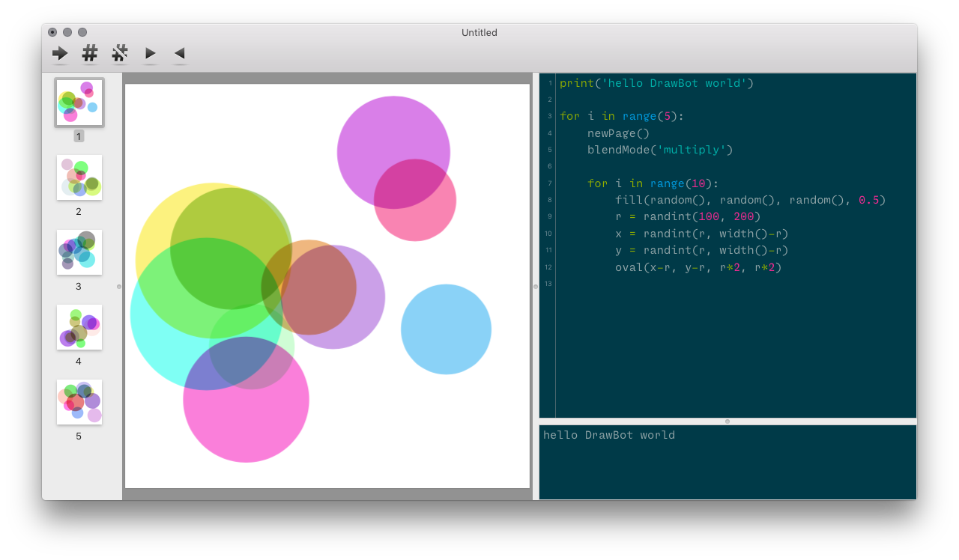Click splitter handle between code and output
Image resolution: width=959 pixels, height=560 pixels.
click(x=727, y=421)
